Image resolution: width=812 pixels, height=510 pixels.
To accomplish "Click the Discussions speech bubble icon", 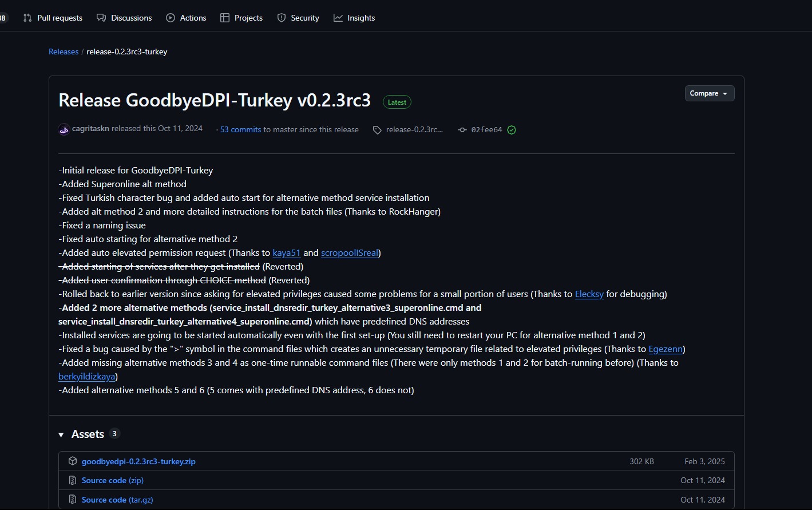I will [101, 18].
